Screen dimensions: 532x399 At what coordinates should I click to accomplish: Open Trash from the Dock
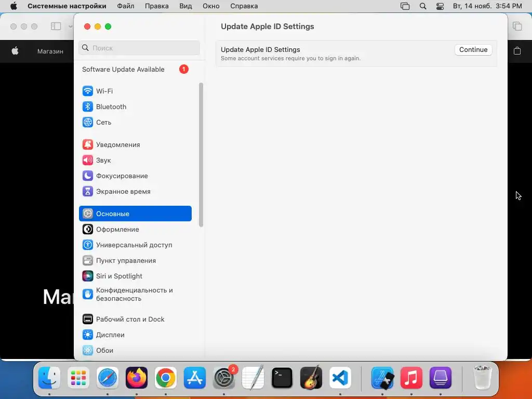pyautogui.click(x=483, y=378)
